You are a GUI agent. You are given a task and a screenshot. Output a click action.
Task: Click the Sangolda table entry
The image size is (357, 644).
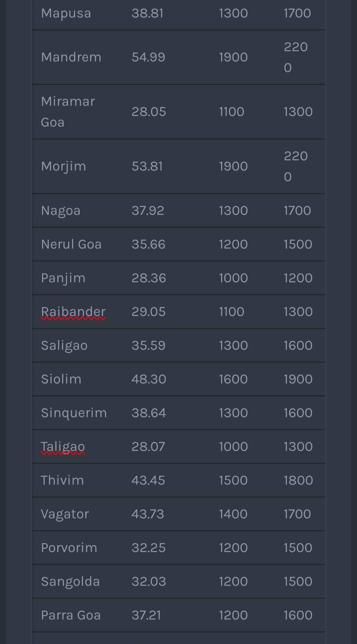click(x=70, y=582)
